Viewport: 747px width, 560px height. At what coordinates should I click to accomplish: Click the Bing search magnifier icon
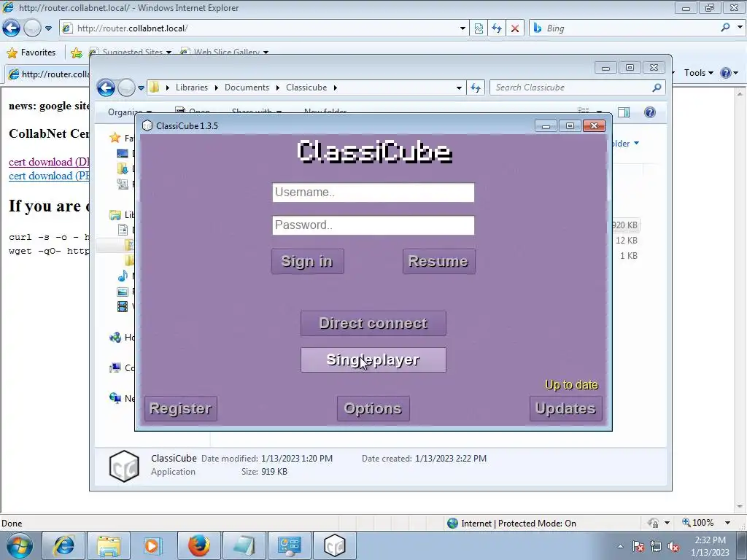[x=725, y=28]
